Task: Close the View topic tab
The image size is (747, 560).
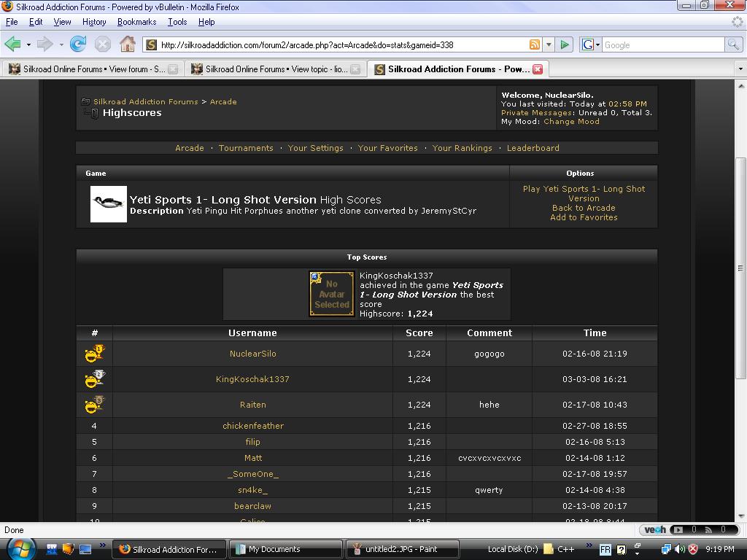Action: tap(355, 69)
